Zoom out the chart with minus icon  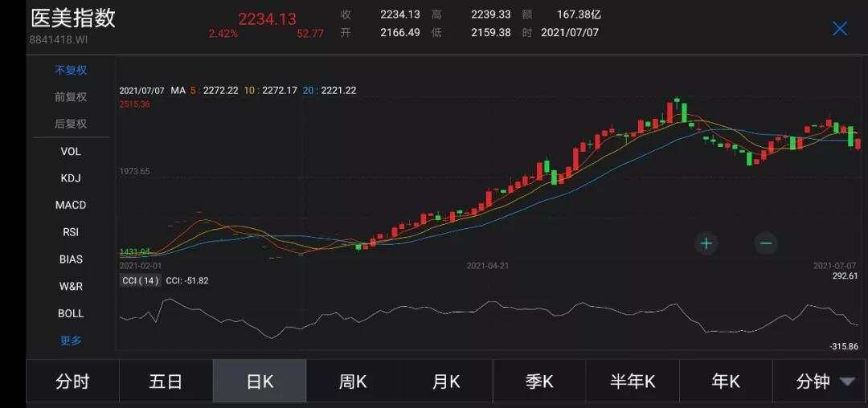pyautogui.click(x=765, y=243)
